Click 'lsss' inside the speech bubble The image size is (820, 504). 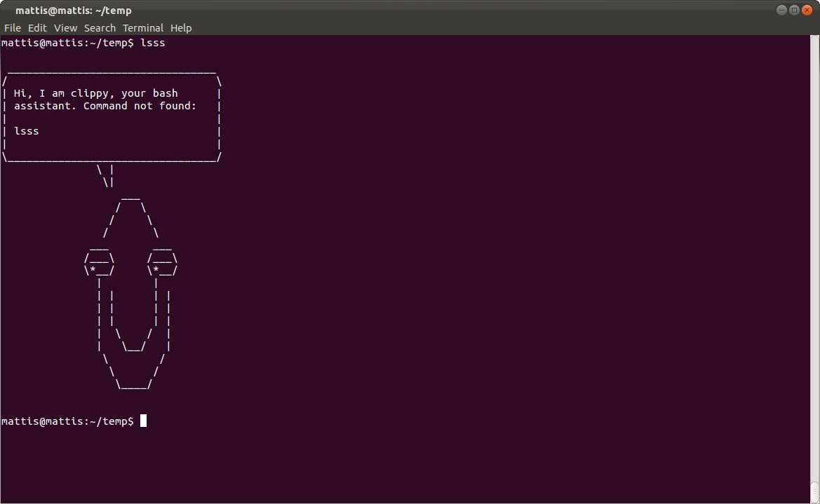pos(27,131)
